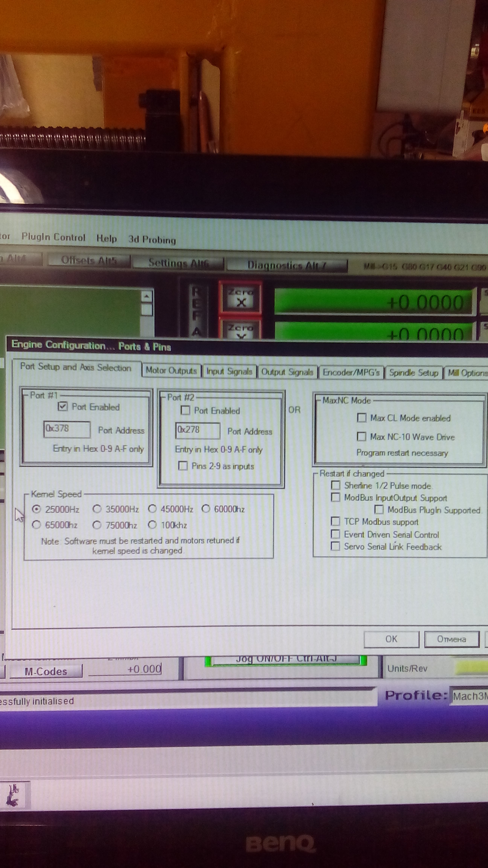Viewport: 488px width, 868px height.
Task: Click the M-Codes button
Action: pyautogui.click(x=46, y=672)
